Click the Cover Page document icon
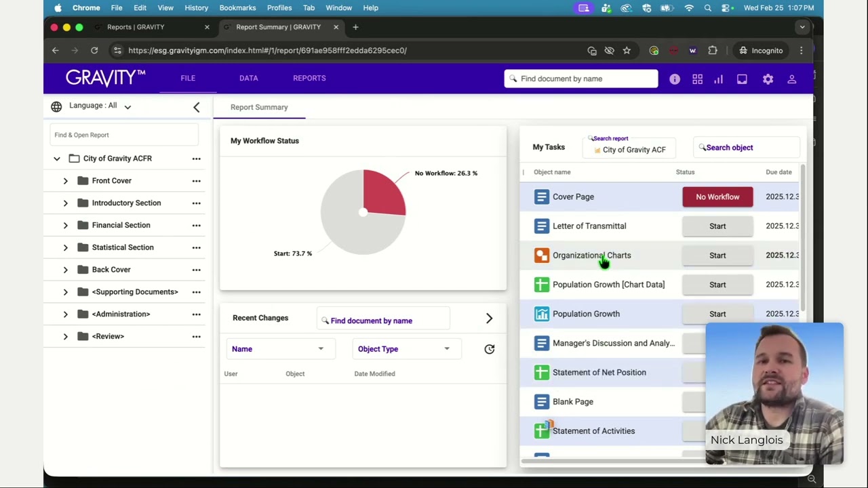Image resolution: width=868 pixels, height=488 pixels. click(541, 197)
